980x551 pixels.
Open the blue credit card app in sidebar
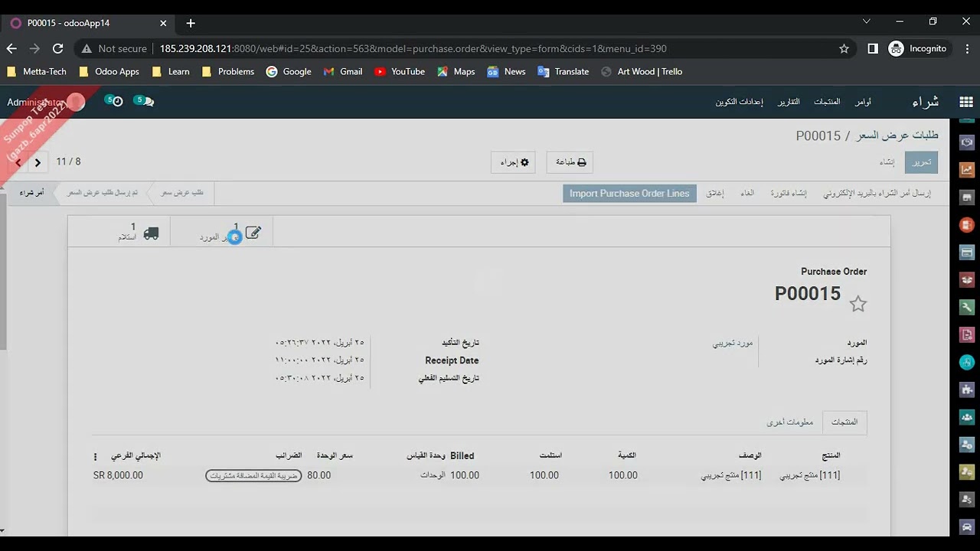click(967, 252)
